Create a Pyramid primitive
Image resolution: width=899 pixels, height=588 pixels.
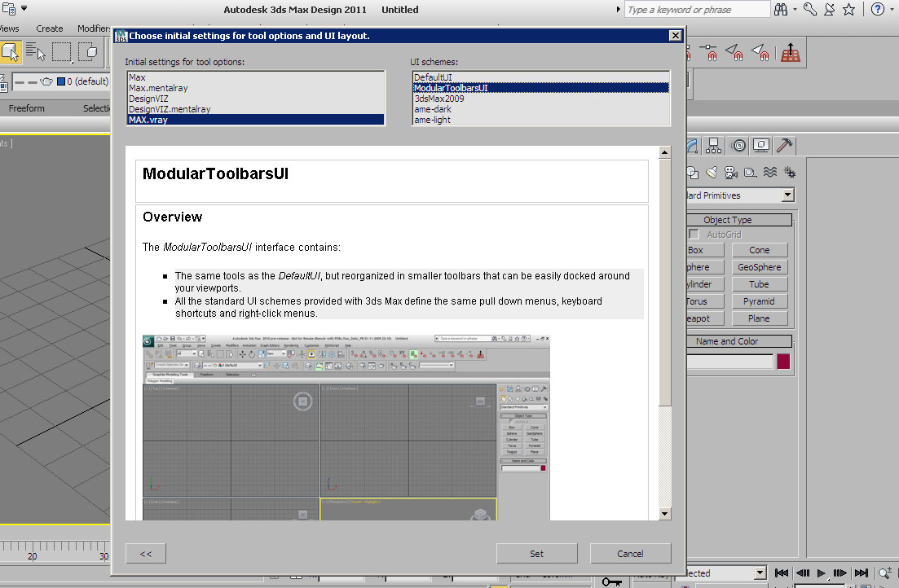[759, 301]
